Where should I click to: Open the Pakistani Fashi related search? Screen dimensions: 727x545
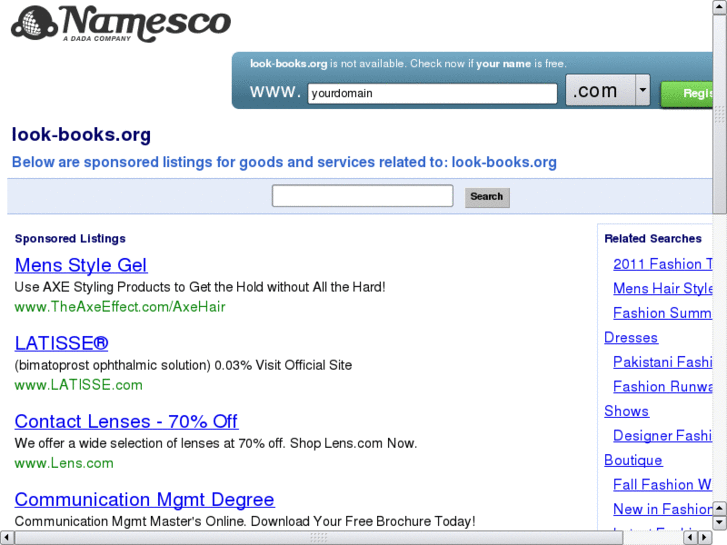coord(663,362)
